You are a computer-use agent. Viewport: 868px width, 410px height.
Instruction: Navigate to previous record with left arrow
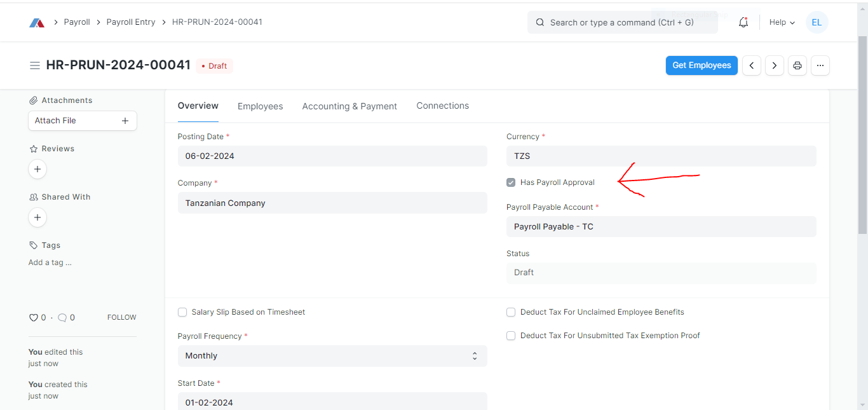(751, 65)
